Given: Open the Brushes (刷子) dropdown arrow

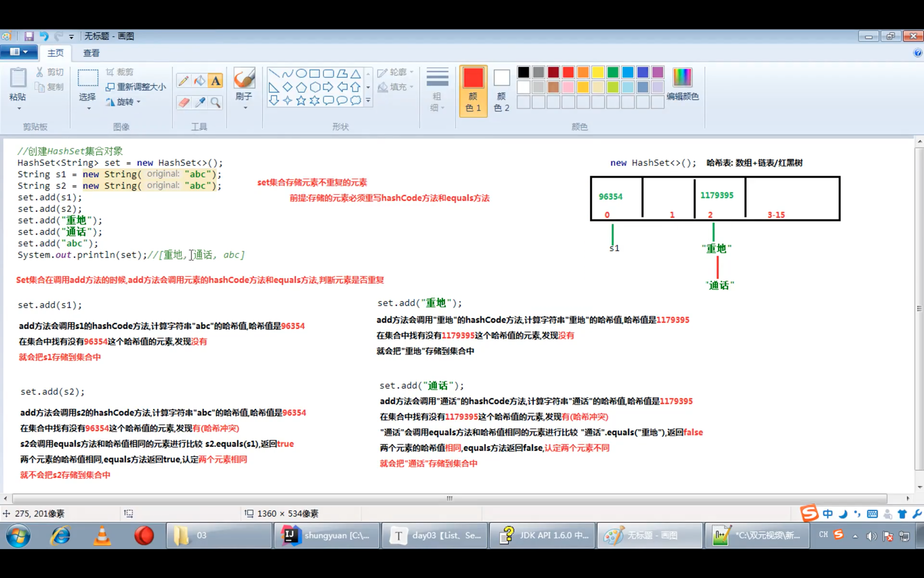Looking at the screenshot, I should [245, 108].
